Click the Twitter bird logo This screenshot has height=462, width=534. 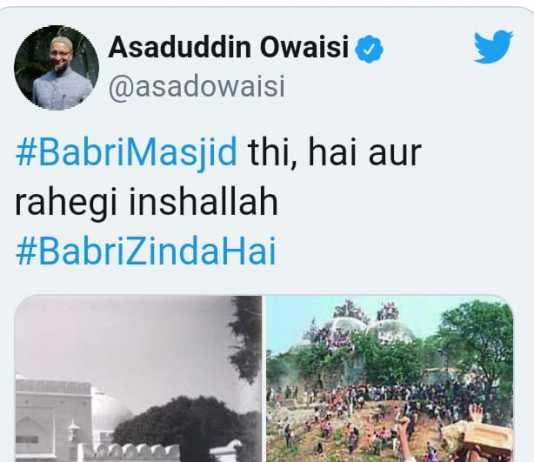tap(493, 46)
